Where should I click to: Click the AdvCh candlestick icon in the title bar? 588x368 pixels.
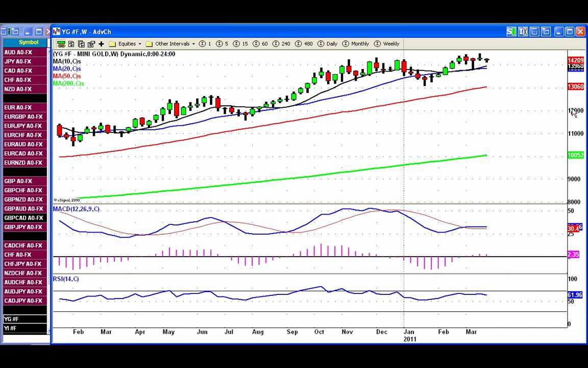coord(56,32)
